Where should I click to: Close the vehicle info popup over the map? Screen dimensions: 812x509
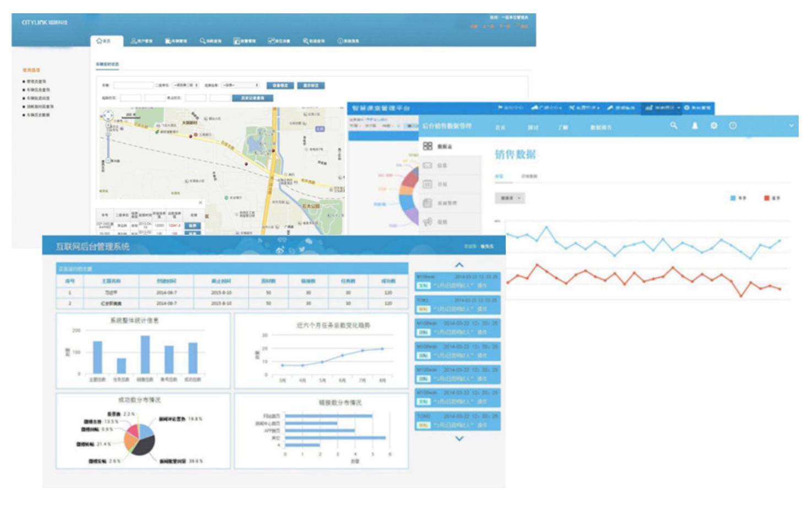click(x=201, y=203)
